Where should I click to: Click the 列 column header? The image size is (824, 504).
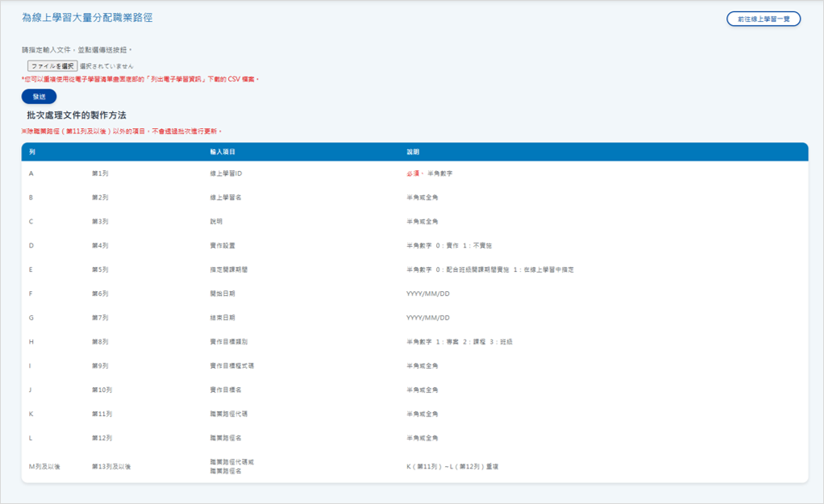(32, 152)
